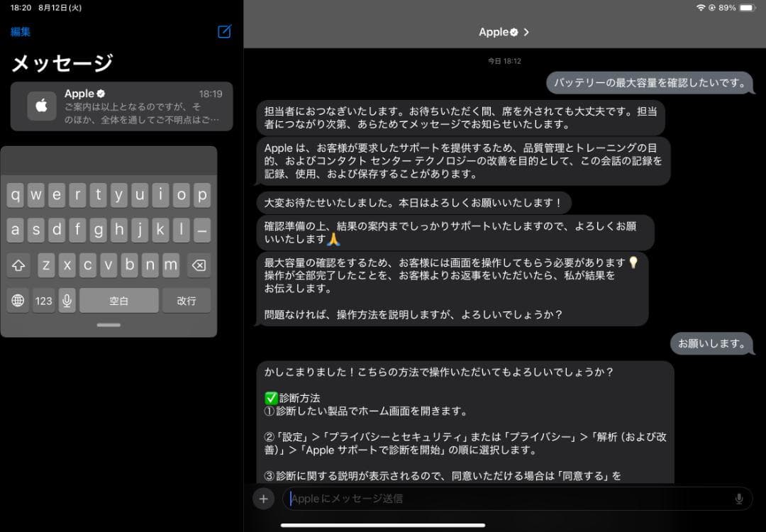
Task: Tap 編集 to enter edit mode
Action: (21, 32)
